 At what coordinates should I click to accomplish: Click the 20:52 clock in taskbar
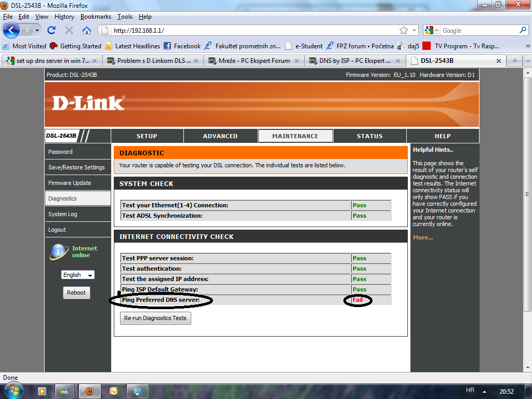(x=507, y=392)
